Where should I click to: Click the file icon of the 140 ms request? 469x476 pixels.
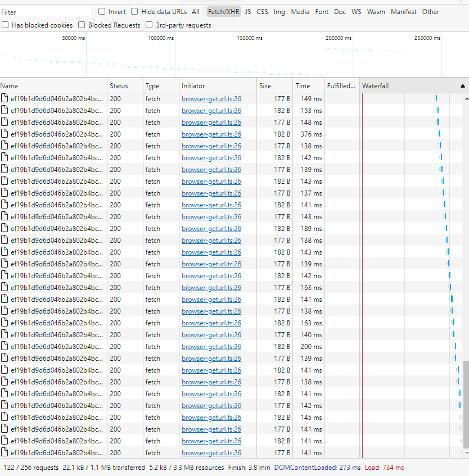click(x=4, y=334)
